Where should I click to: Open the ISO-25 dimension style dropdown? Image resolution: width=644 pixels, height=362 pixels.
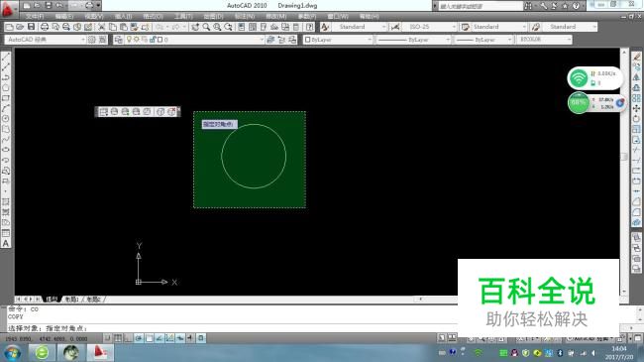[430, 27]
